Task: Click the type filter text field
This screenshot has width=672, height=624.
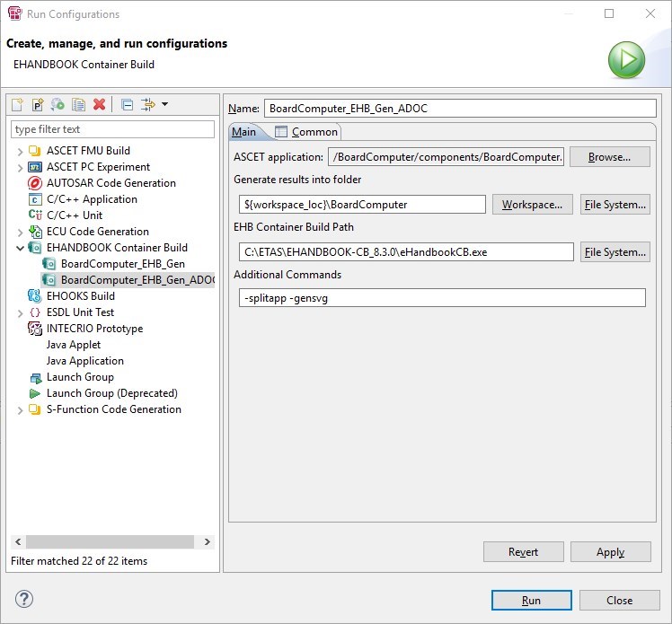Action: pyautogui.click(x=112, y=129)
